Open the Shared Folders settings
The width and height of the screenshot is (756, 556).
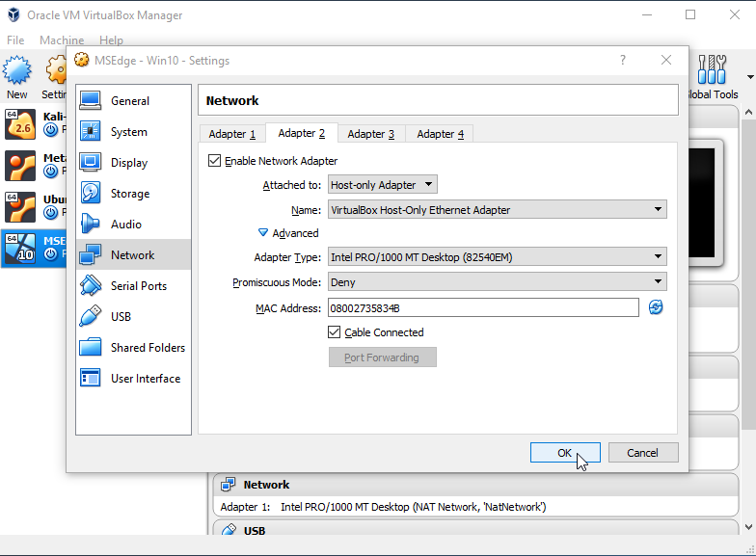[x=148, y=348]
